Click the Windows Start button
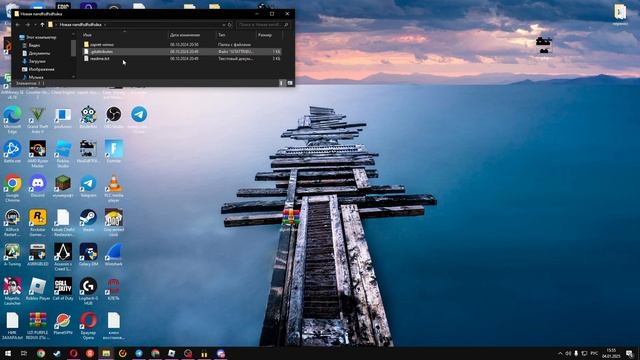Image resolution: width=640 pixels, height=360 pixels. 8,353
